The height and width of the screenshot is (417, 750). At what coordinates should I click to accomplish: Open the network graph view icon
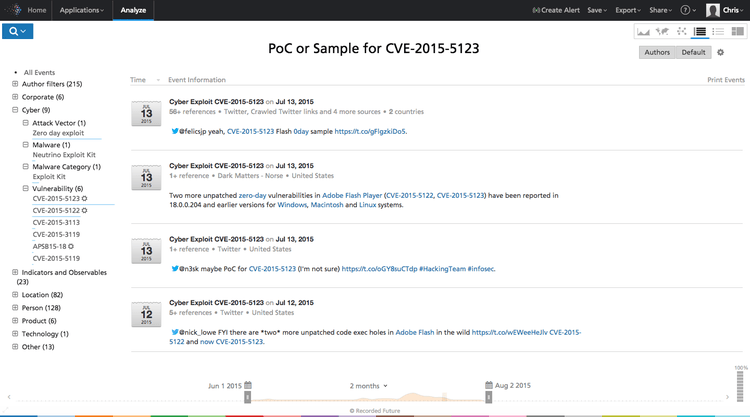point(682,32)
